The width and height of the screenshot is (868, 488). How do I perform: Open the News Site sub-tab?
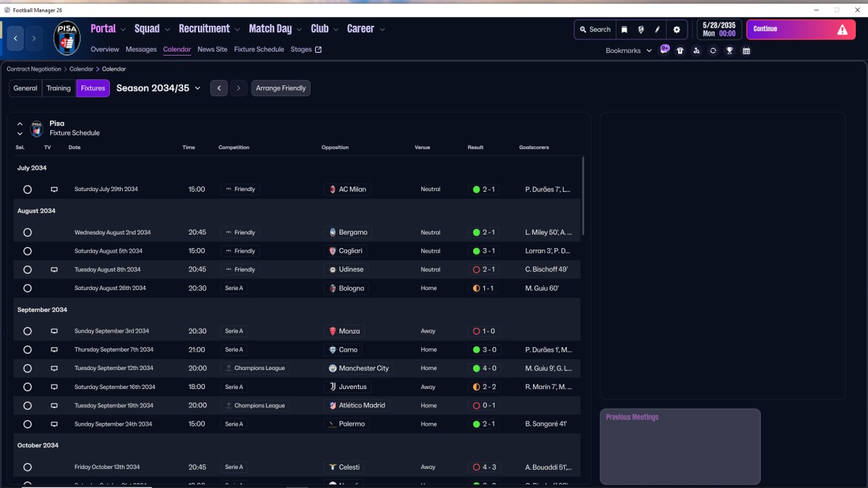click(212, 49)
